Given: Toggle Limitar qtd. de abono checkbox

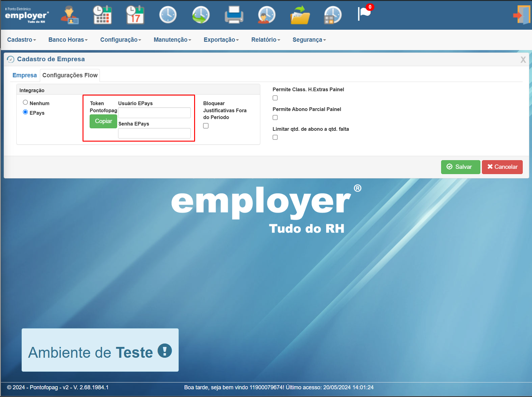Looking at the screenshot, I should pyautogui.click(x=275, y=137).
